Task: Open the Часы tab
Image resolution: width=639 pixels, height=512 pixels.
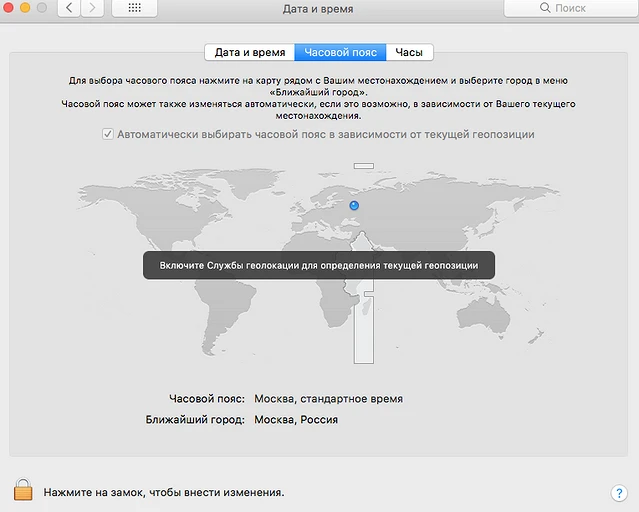Action: pyautogui.click(x=409, y=53)
